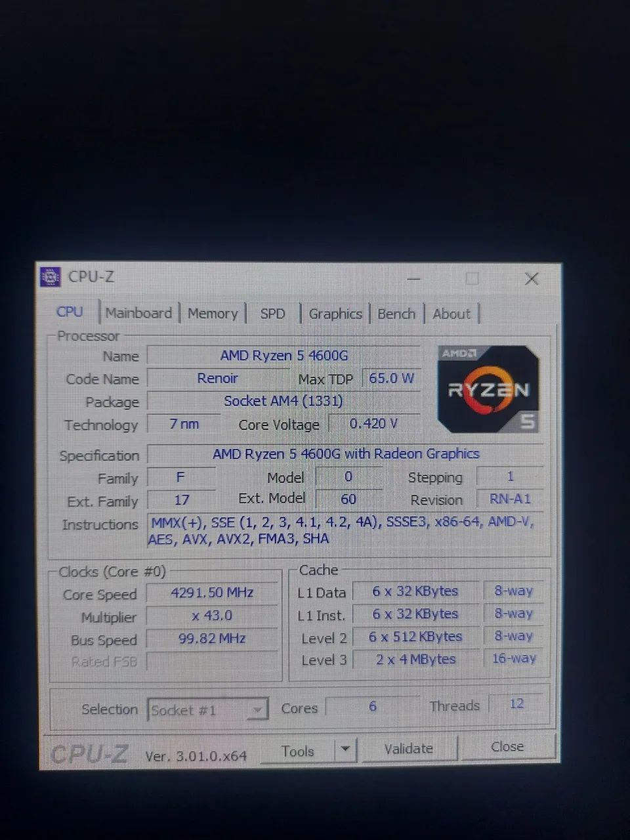Open the Bench tab
The height and width of the screenshot is (840, 630).
[396, 314]
